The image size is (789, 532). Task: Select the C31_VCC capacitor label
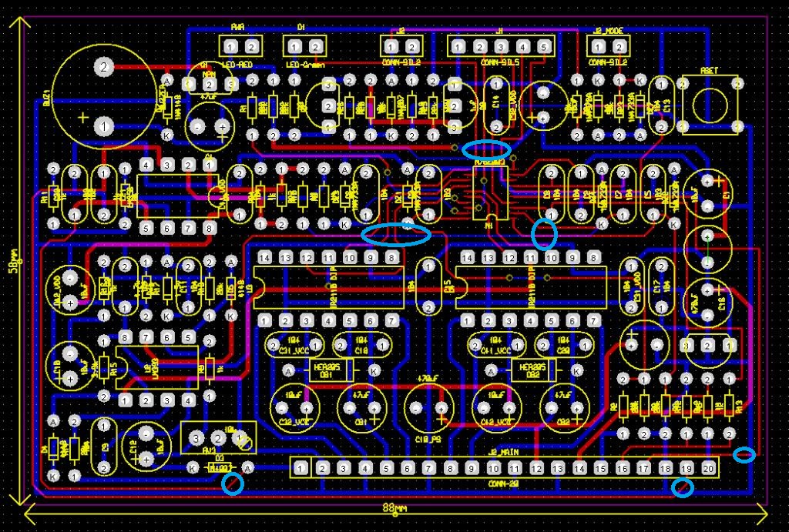coord(294,350)
